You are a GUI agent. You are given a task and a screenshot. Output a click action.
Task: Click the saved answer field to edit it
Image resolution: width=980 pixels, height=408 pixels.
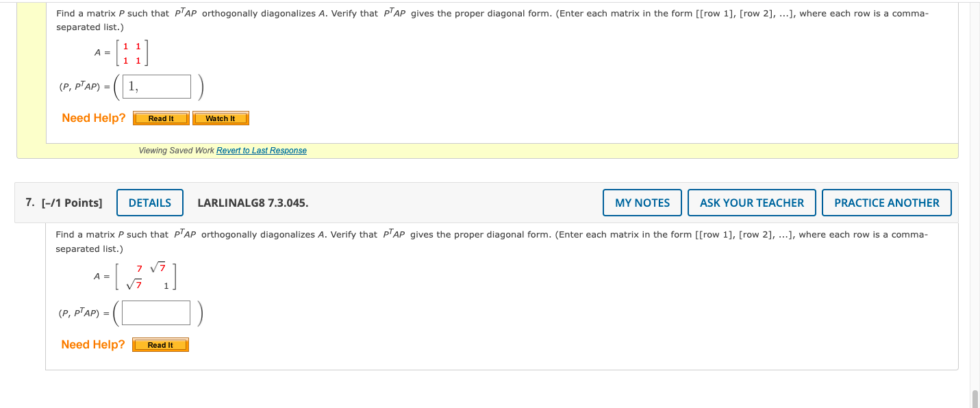(155, 86)
